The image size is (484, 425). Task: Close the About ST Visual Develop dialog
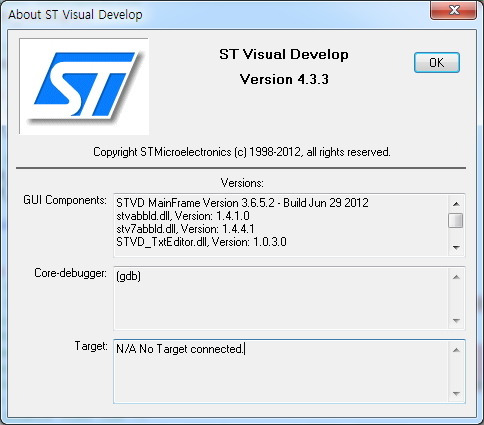(x=453, y=10)
